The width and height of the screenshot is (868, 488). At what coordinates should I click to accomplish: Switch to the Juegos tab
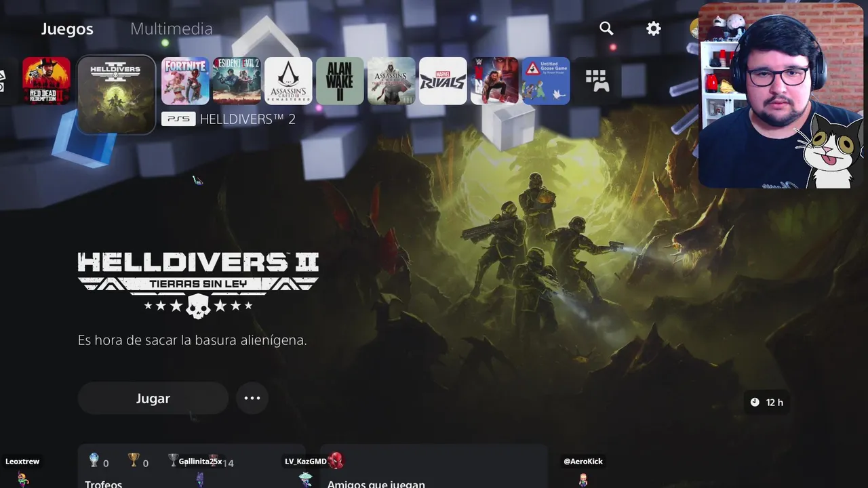click(x=67, y=28)
